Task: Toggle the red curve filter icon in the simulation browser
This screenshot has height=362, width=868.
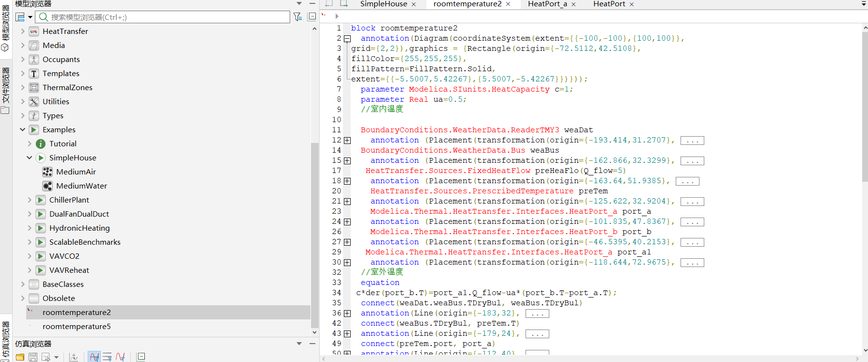Action: pyautogui.click(x=120, y=357)
